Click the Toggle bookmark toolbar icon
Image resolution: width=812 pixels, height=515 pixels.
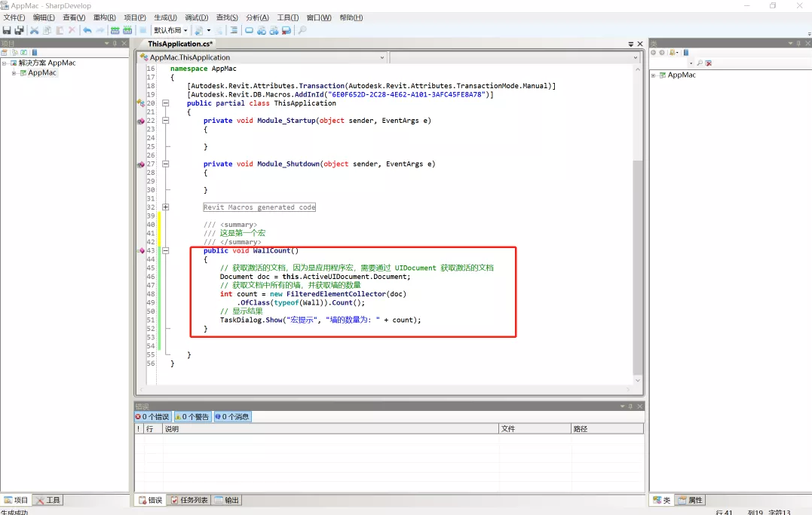[249, 30]
